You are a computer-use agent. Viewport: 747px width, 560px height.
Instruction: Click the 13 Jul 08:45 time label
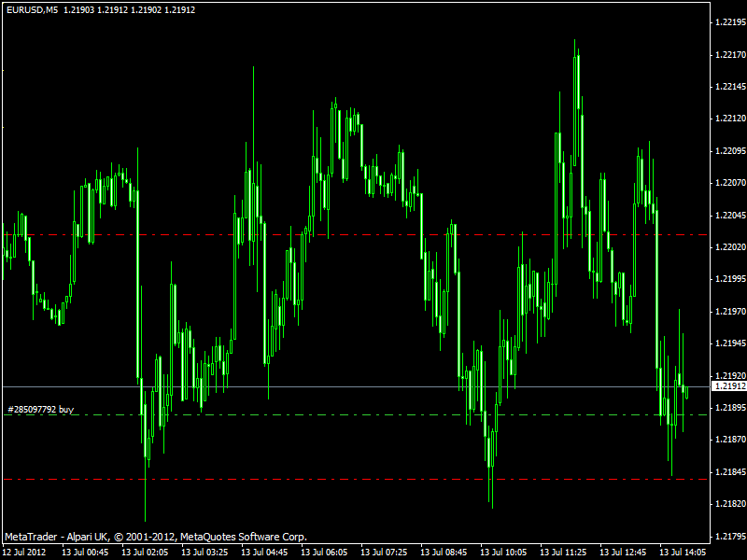[444, 553]
